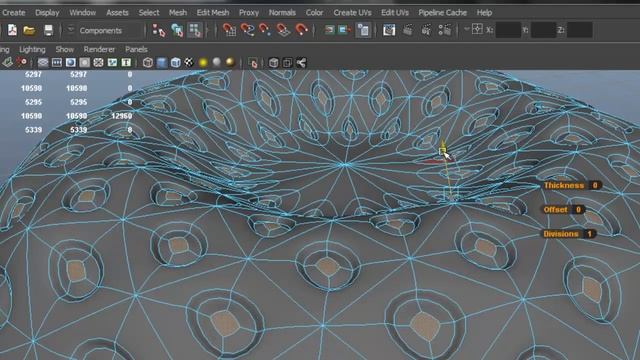Enable snap to grids magnet
This screenshot has width=640, height=360.
(x=229, y=30)
